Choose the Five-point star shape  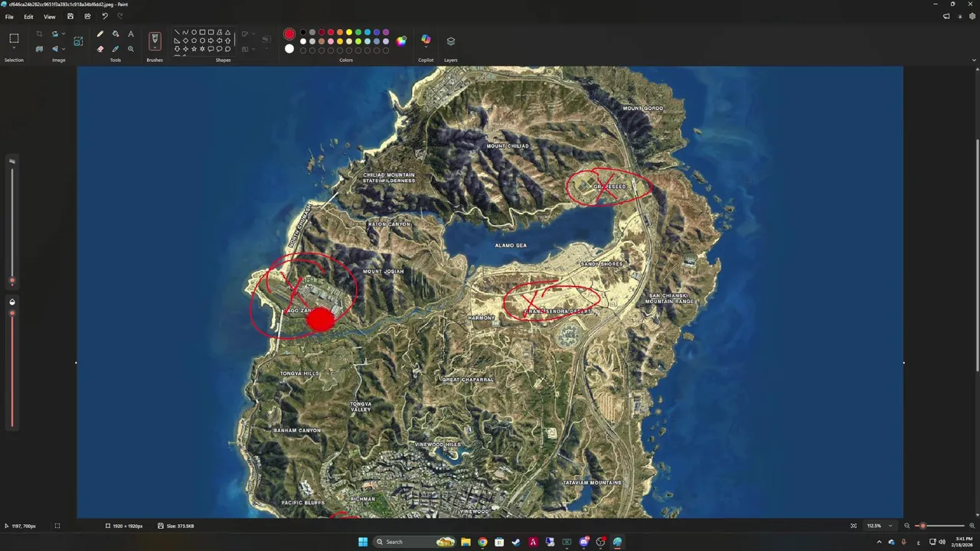coord(194,49)
